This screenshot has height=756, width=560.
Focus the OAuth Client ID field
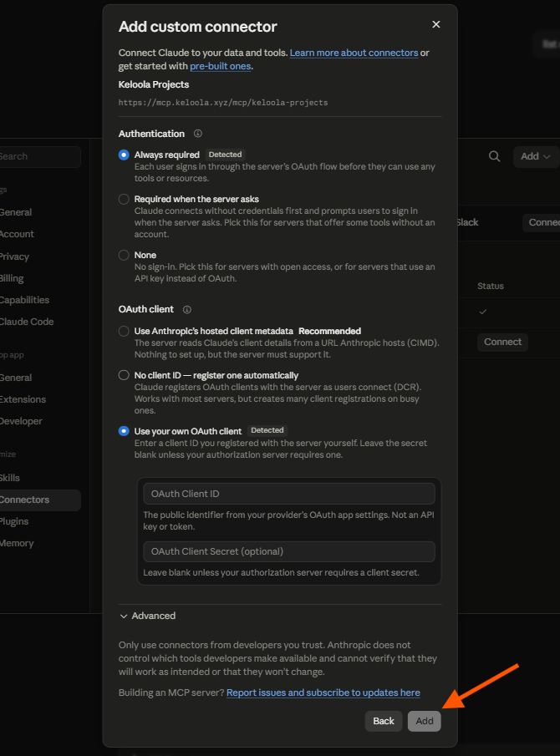coord(289,494)
